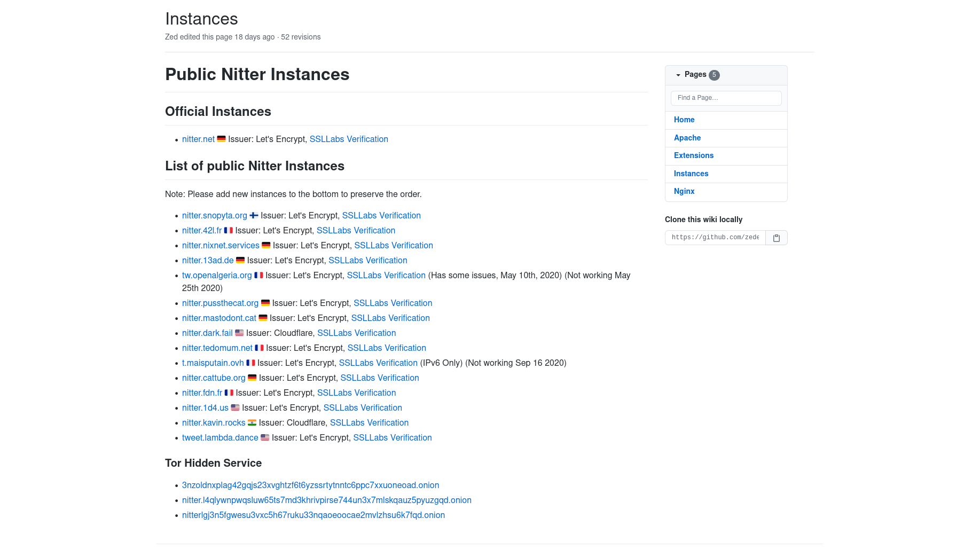Visit nitter.1d4.us instance
This screenshot has height=557, width=980.
pos(205,407)
